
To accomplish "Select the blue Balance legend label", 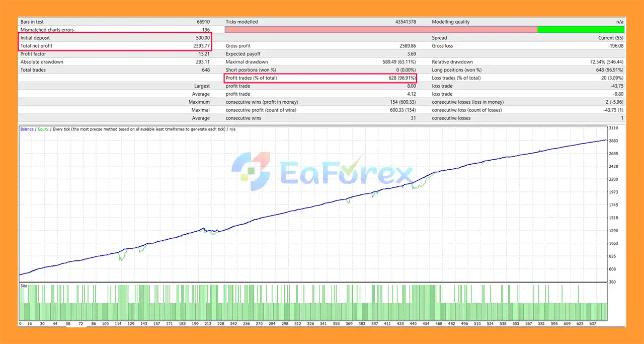I will coord(27,129).
